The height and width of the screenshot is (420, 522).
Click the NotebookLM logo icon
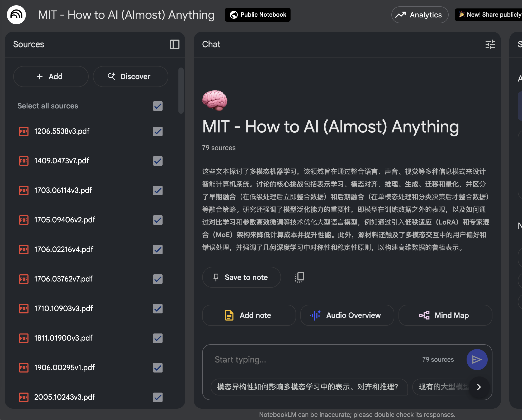coord(16,15)
